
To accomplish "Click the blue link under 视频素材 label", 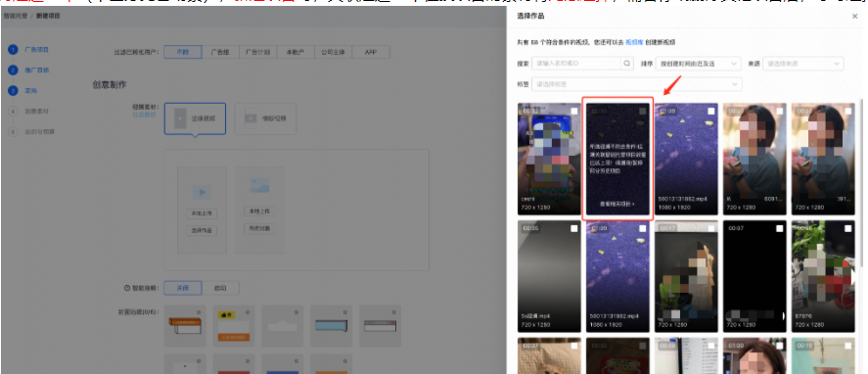I will 144,116.
